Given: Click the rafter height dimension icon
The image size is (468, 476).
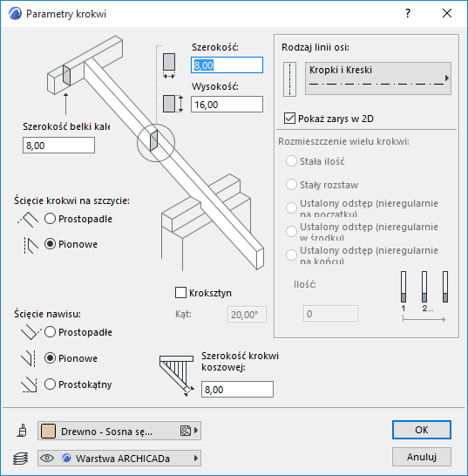Looking at the screenshot, I should pyautogui.click(x=173, y=104).
